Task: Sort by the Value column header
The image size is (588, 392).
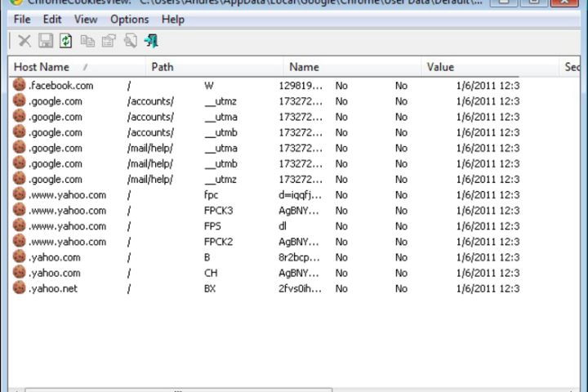Action: 490,67
